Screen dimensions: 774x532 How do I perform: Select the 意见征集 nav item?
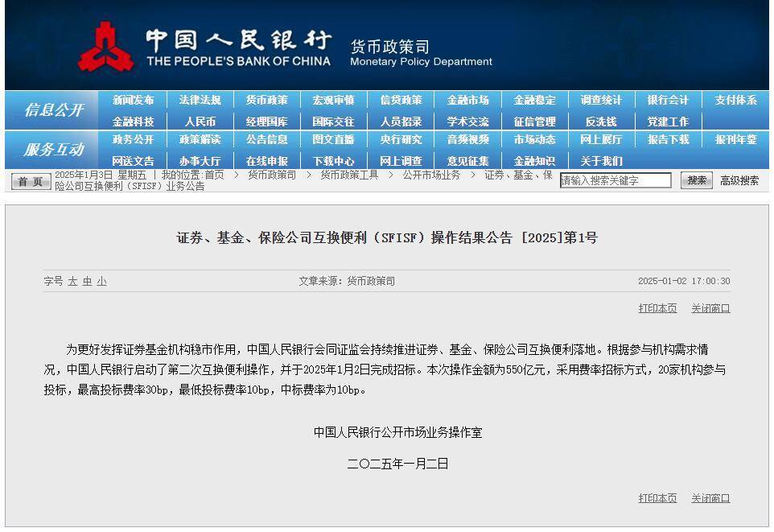click(x=468, y=161)
